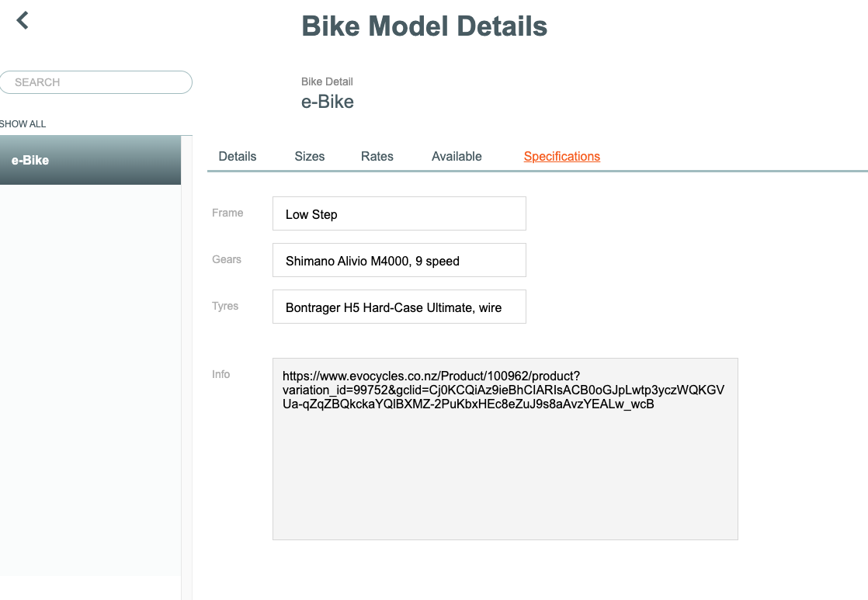Click the Bike Model Details heading
Viewport: 868px width, 600px height.
coord(424,26)
